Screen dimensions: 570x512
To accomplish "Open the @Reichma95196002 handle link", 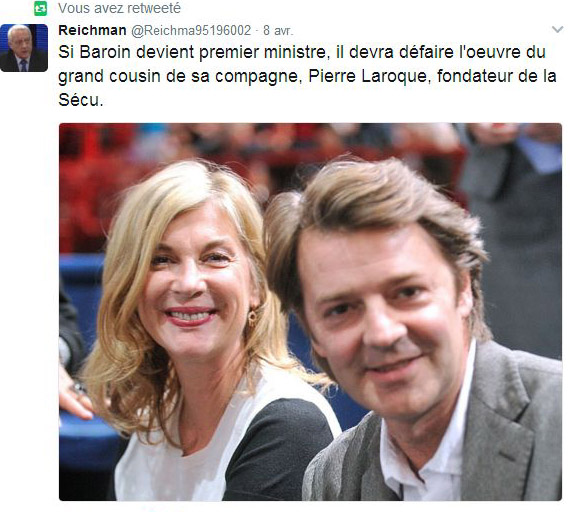I will tap(191, 31).
